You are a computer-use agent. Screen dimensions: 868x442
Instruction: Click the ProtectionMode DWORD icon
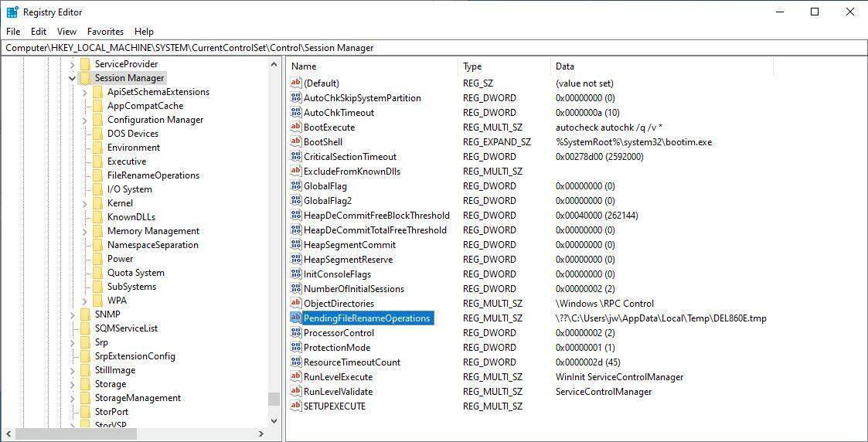coord(295,348)
